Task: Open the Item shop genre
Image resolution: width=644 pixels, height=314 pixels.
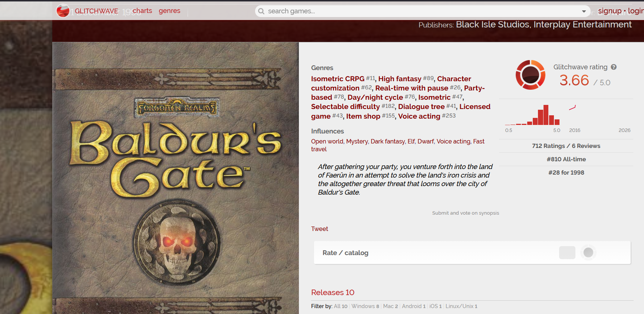Action: click(x=363, y=116)
